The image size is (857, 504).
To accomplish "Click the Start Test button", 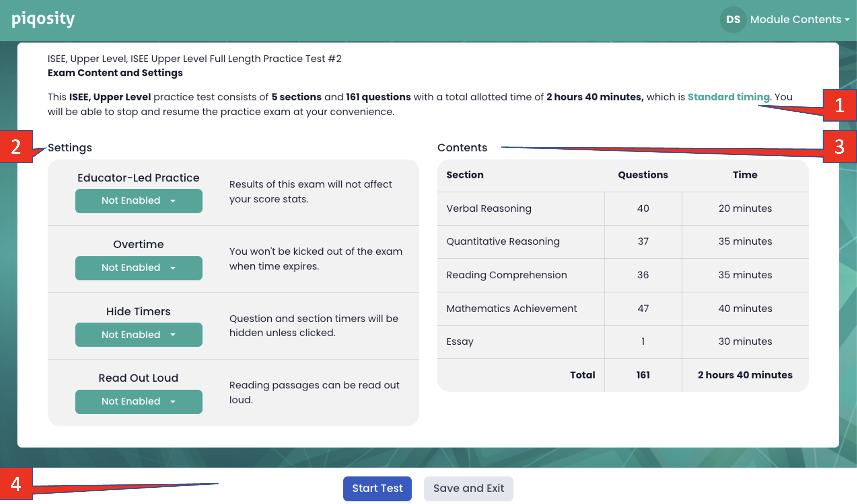I will [x=377, y=488].
